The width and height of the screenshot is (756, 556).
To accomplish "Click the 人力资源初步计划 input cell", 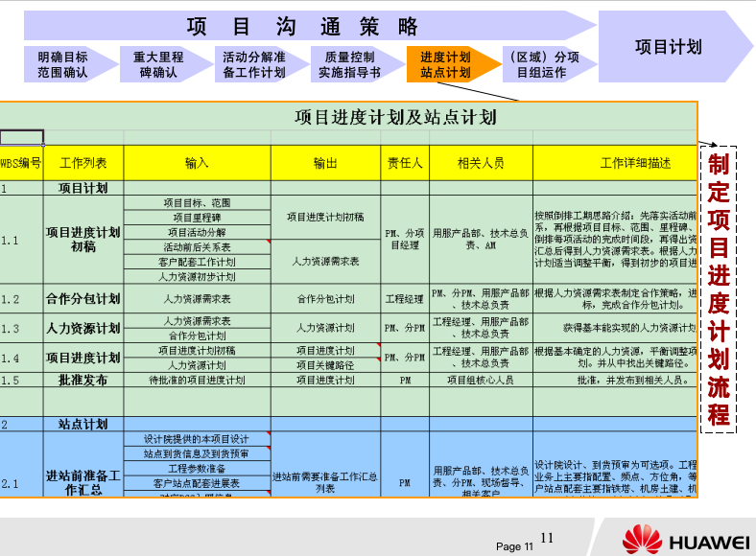I will (x=198, y=276).
